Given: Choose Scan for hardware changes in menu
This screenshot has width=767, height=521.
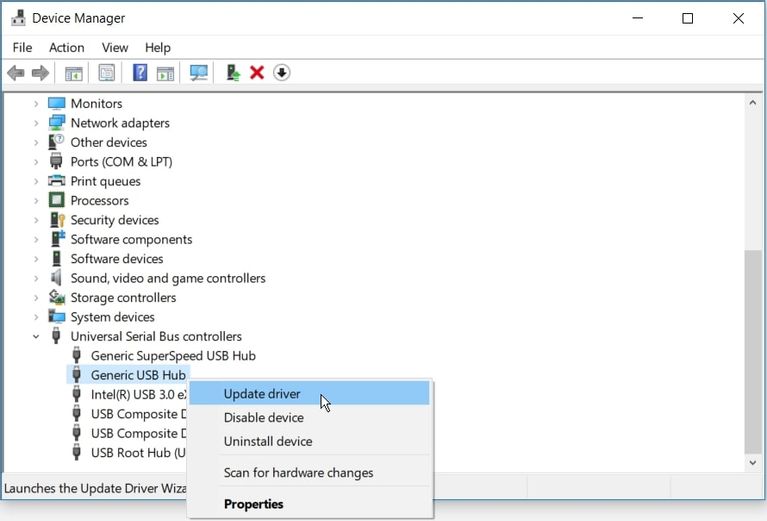Looking at the screenshot, I should [309, 473].
